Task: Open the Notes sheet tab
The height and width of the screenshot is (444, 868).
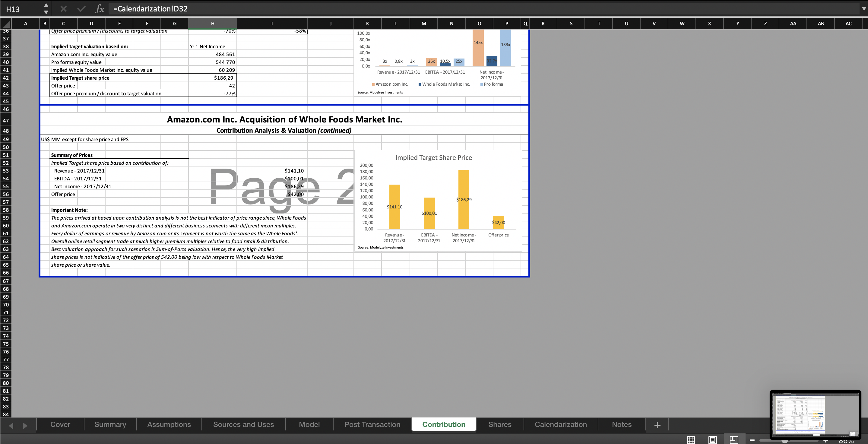Action: pyautogui.click(x=622, y=424)
